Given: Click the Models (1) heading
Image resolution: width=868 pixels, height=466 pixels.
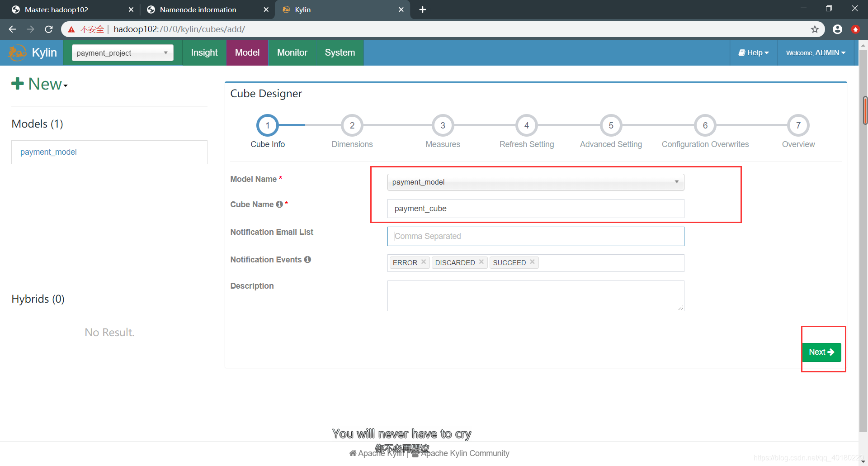Looking at the screenshot, I should 38,124.
